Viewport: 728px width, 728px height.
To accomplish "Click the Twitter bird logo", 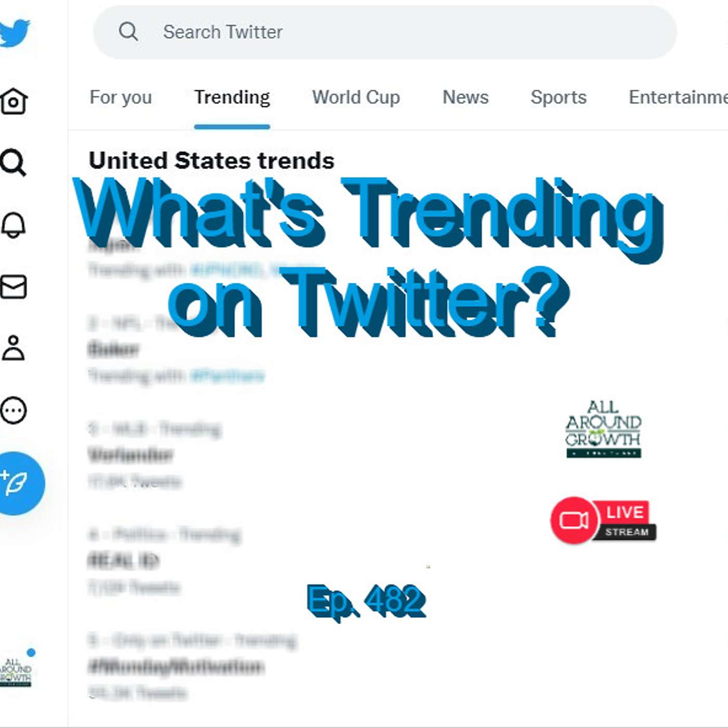I will pos(15,32).
